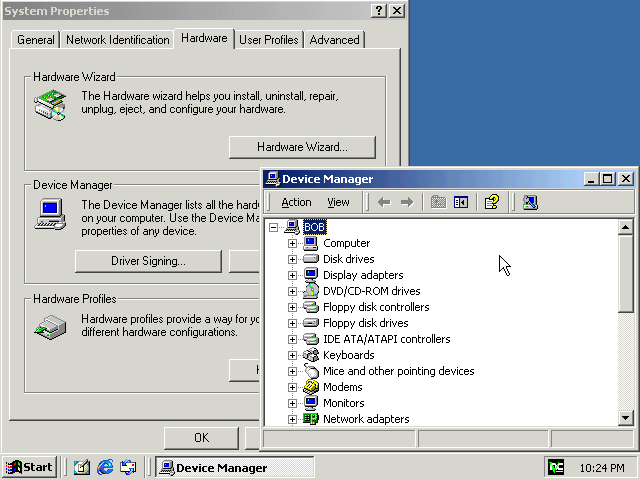Toggle the console tree pane toolbar icon
Viewport: 640px width, 480px height.
coord(461,202)
